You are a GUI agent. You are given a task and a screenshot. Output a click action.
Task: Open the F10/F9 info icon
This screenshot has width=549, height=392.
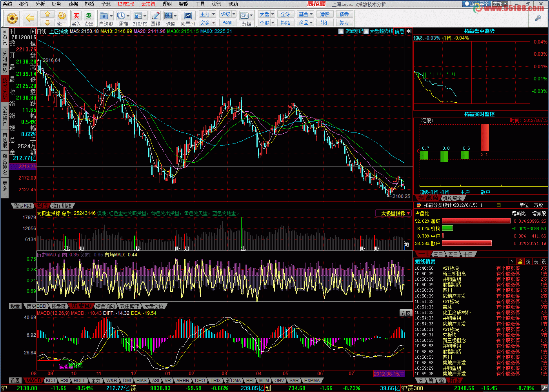pos(138,16)
